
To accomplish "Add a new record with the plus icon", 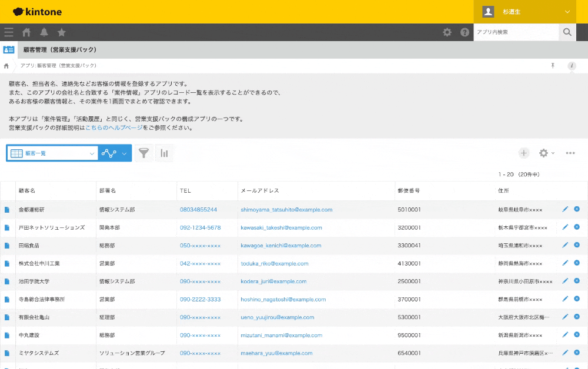I will (x=523, y=153).
